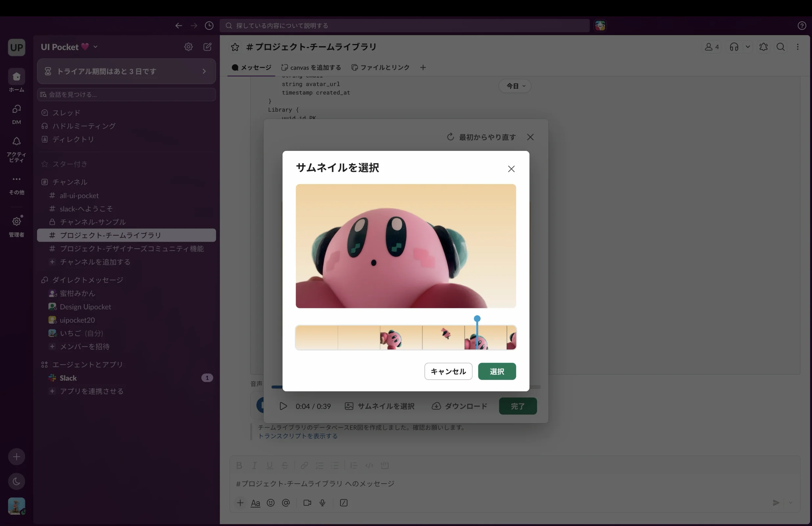Go forward in history
The height and width of the screenshot is (526, 812).
pyautogui.click(x=194, y=26)
